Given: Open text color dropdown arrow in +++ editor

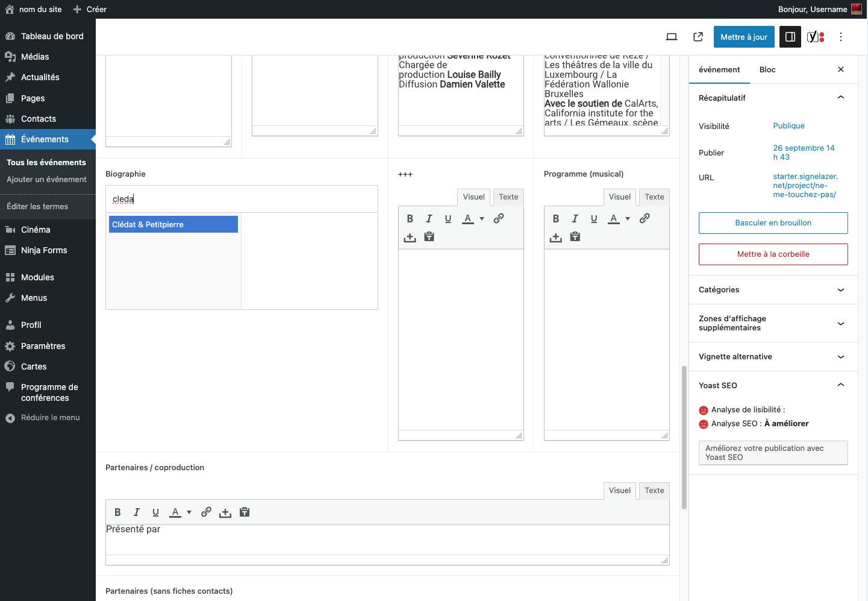Looking at the screenshot, I should (x=482, y=219).
